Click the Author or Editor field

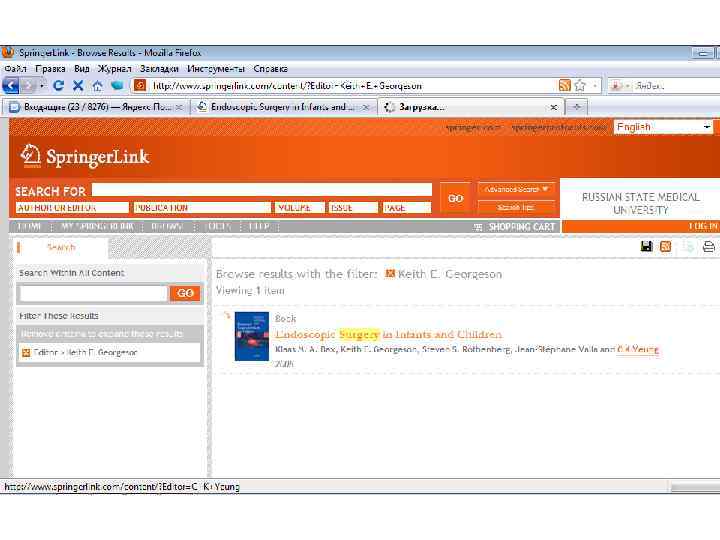[x=72, y=208]
